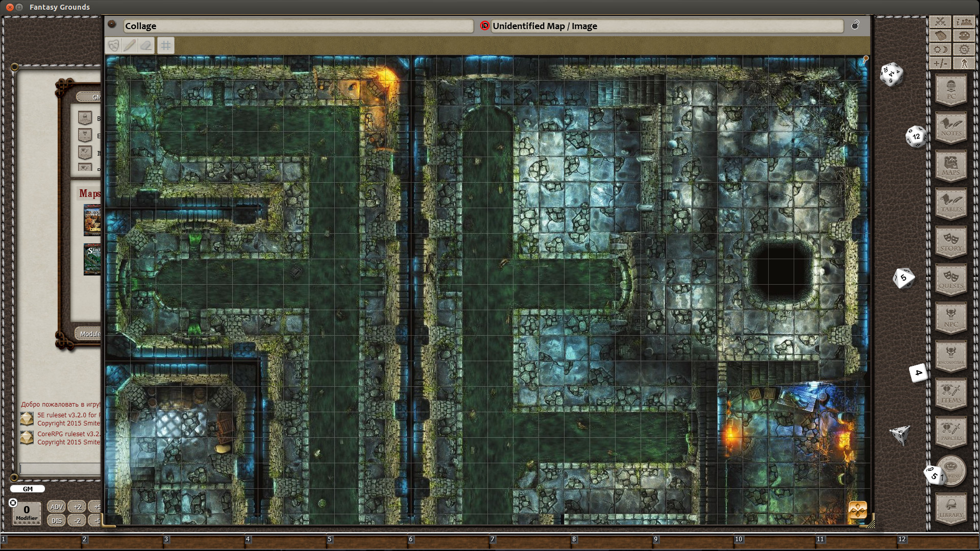Enable the Disadvantage roll modifier
980x551 pixels.
55,520
